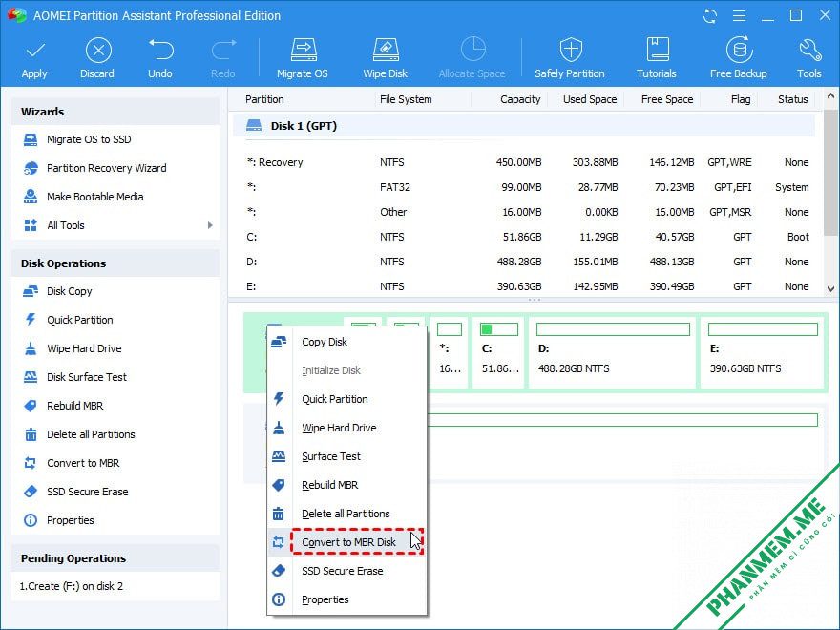This screenshot has width=840, height=630.
Task: Open the Tools wrench menu
Action: (x=808, y=58)
